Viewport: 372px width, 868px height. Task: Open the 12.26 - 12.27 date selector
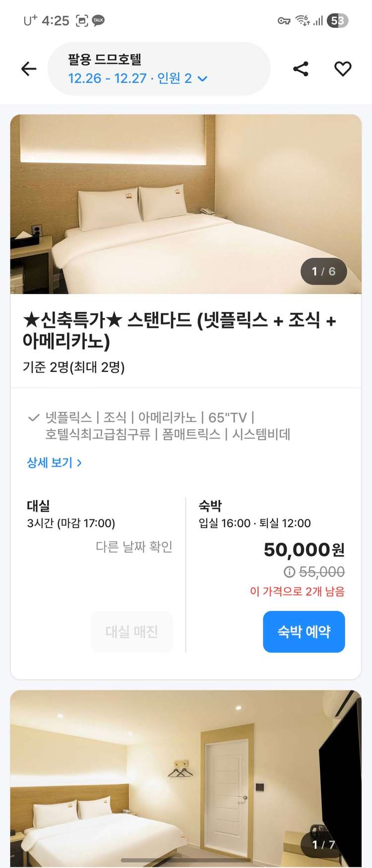pyautogui.click(x=107, y=78)
